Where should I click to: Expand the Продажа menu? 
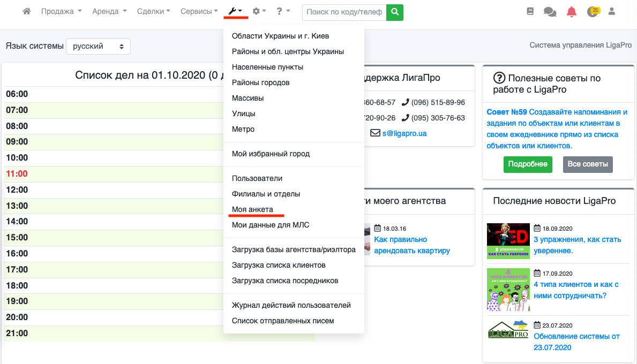(x=61, y=11)
